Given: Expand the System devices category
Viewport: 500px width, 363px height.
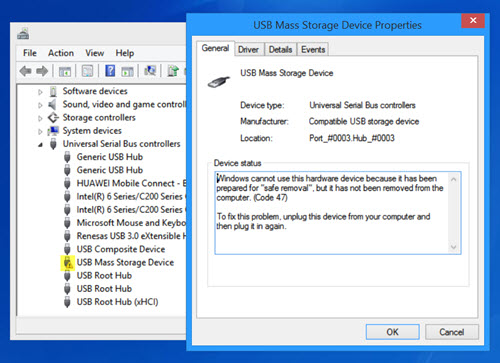Looking at the screenshot, I should tap(40, 131).
